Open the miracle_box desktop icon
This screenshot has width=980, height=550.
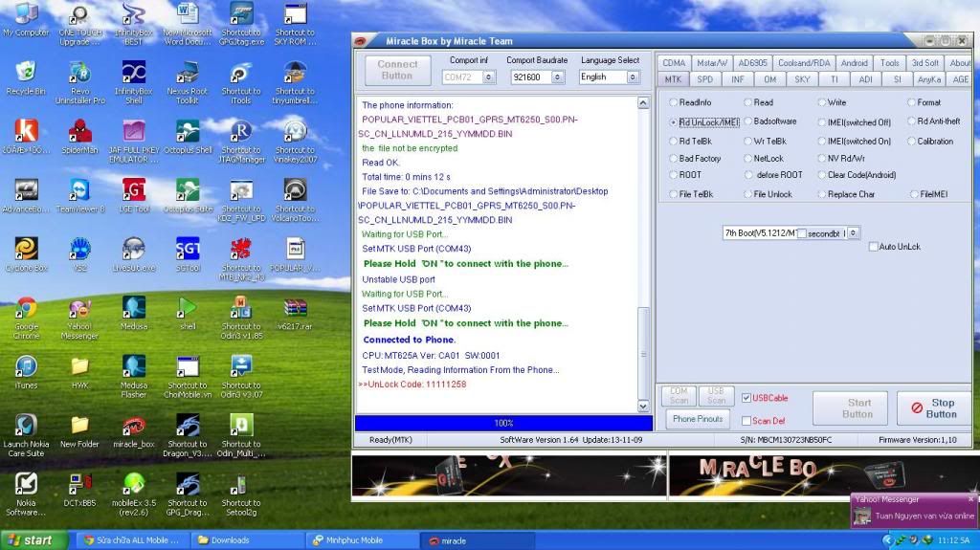(134, 431)
